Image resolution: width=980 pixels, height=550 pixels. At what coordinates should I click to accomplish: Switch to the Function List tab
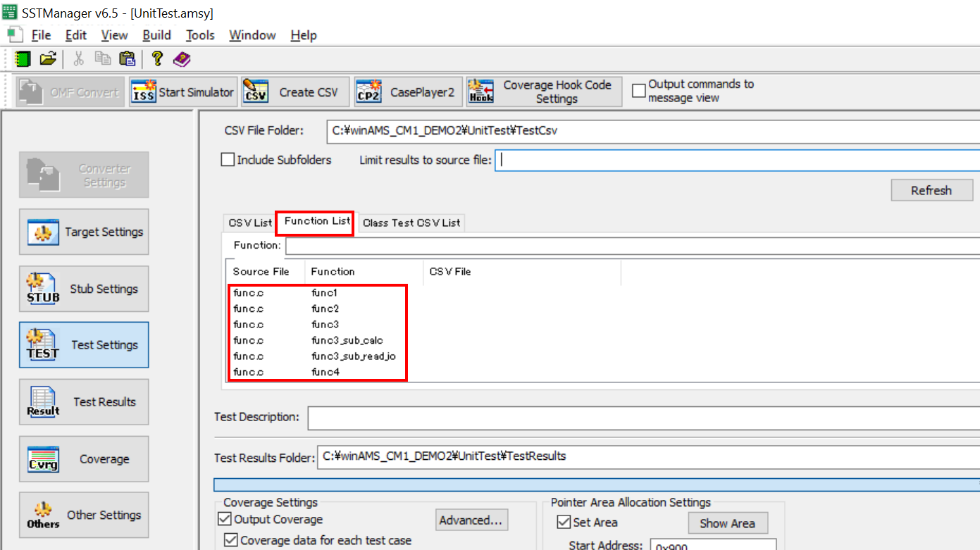click(317, 221)
